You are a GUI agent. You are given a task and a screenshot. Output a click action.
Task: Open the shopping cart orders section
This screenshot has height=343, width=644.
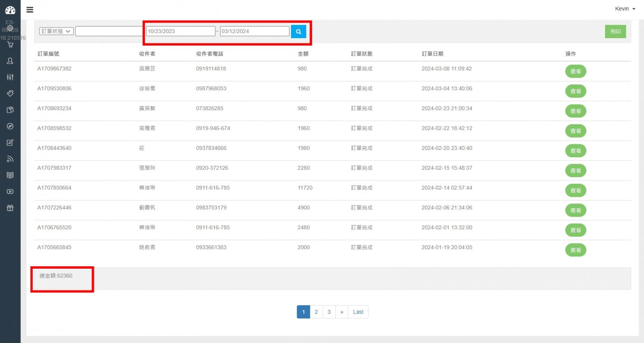point(10,45)
